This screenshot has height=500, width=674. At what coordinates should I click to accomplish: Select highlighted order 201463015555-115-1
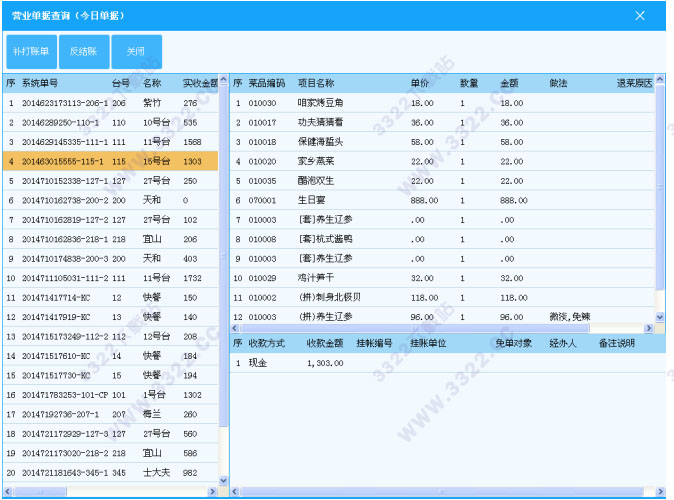coord(111,161)
